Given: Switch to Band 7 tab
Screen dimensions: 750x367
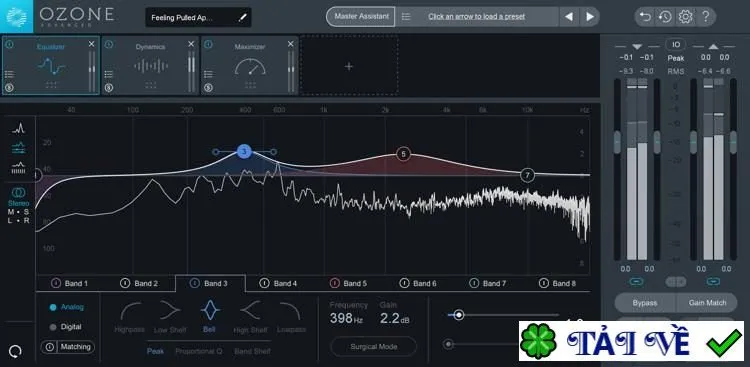Looking at the screenshot, I should (x=488, y=283).
